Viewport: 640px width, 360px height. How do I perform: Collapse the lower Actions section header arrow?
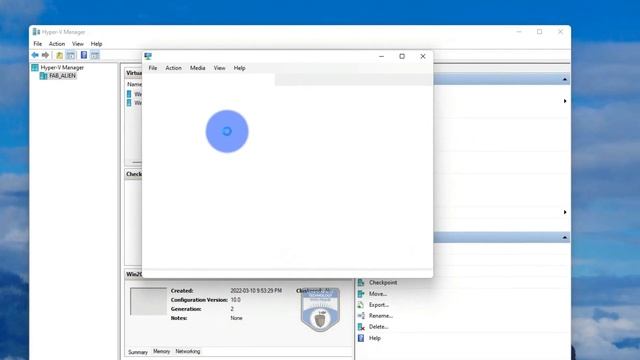click(564, 237)
